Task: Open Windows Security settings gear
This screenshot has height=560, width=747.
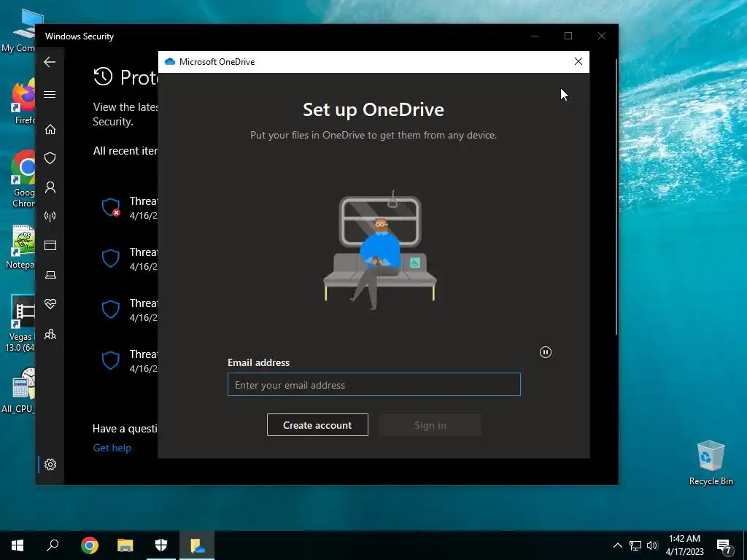Action: tap(50, 464)
